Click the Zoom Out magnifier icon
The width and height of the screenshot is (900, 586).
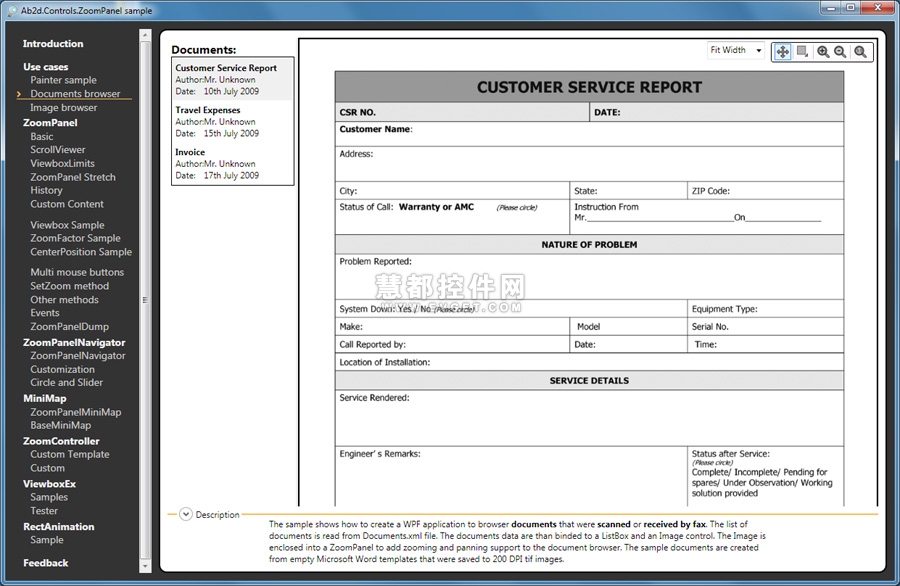(x=840, y=51)
